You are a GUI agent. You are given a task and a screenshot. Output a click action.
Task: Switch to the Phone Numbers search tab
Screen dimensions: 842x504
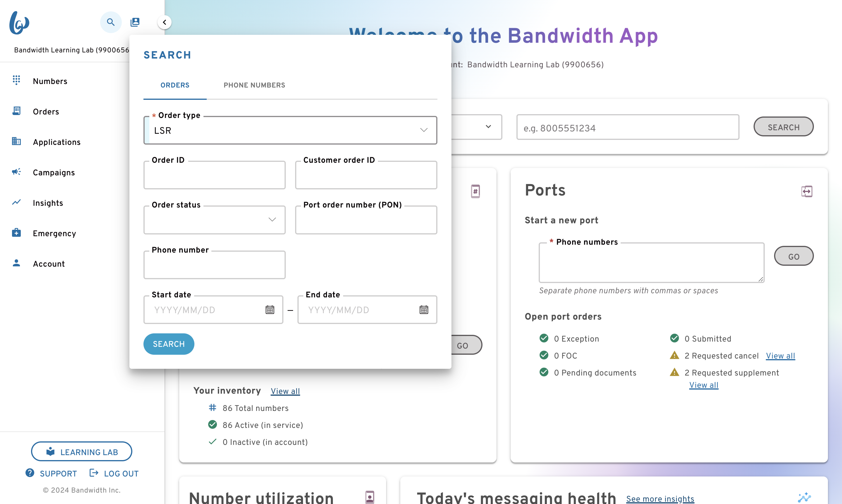pyautogui.click(x=254, y=85)
